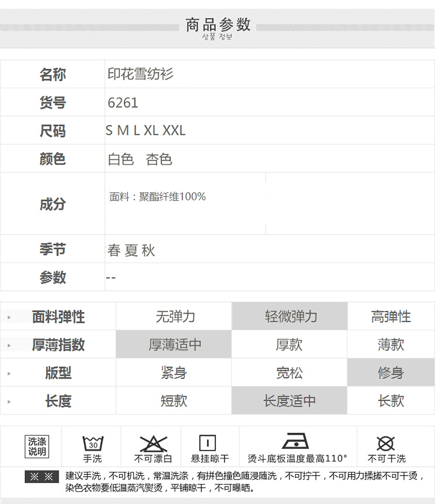This screenshot has width=435, height=504.
Task: Click the 面料弹性 row header
Action: pyautogui.click(x=58, y=317)
